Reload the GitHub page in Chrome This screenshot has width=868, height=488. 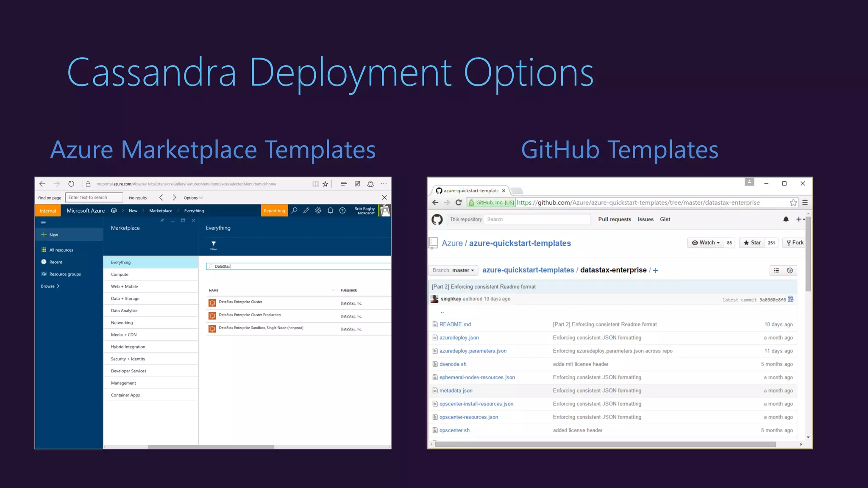click(458, 202)
